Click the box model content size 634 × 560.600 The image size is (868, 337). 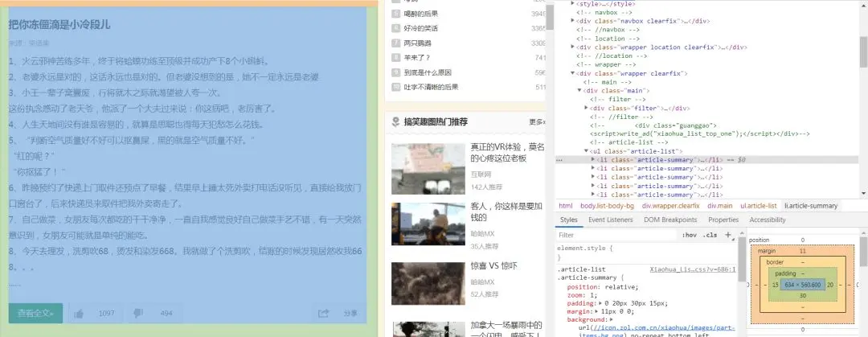pos(801,285)
